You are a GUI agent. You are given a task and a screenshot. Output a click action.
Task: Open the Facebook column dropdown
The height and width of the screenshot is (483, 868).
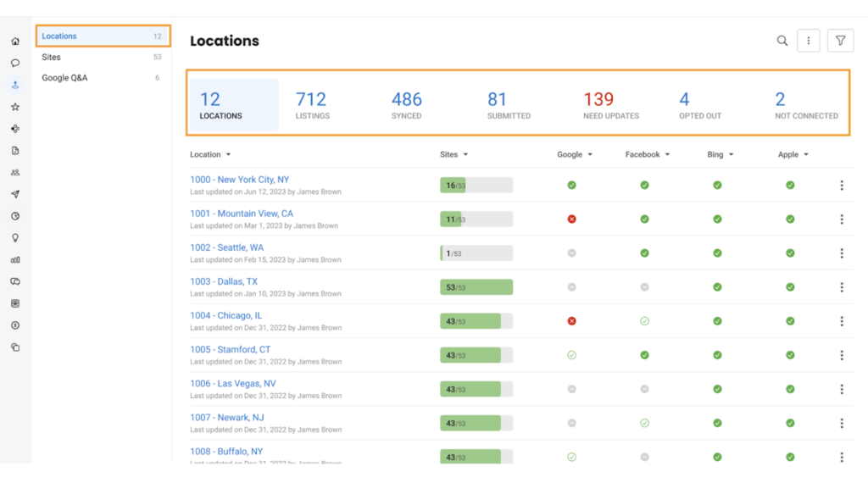pos(648,154)
